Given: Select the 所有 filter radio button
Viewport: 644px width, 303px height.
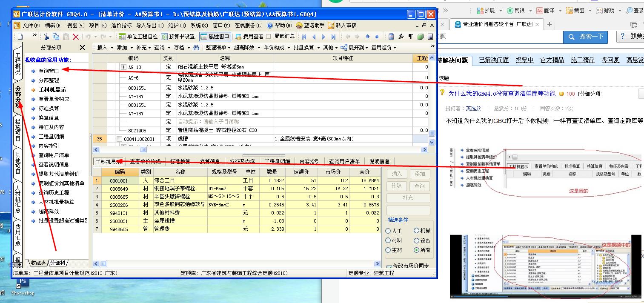Looking at the screenshot, I should click(x=417, y=250).
